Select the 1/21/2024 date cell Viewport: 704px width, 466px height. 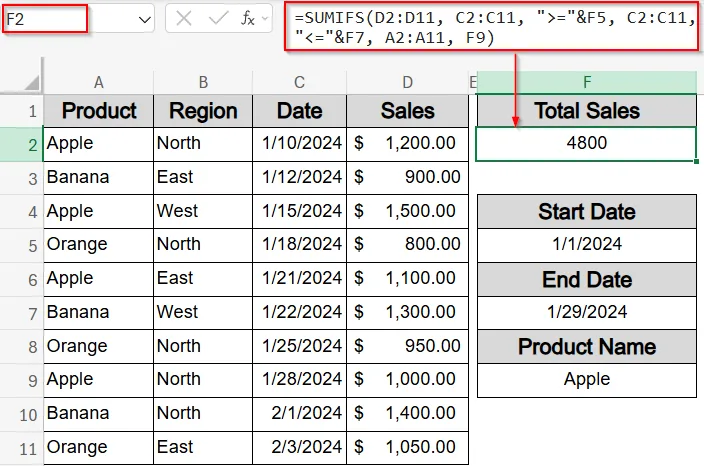click(299, 279)
